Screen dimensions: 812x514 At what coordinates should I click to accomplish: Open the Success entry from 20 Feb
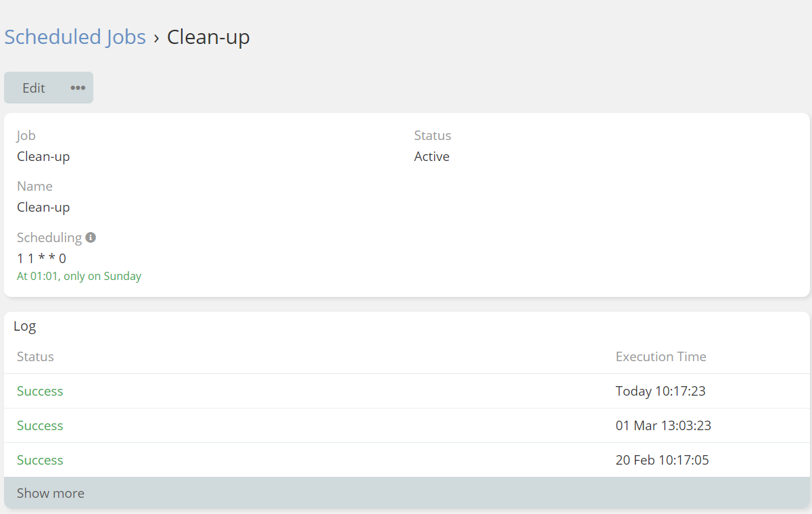click(40, 460)
